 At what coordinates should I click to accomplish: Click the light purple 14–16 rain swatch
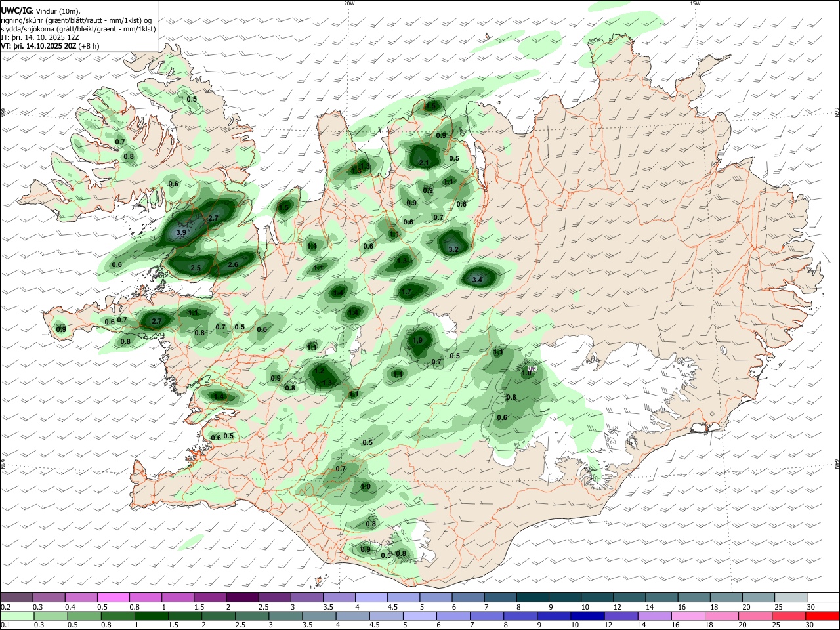654,616
